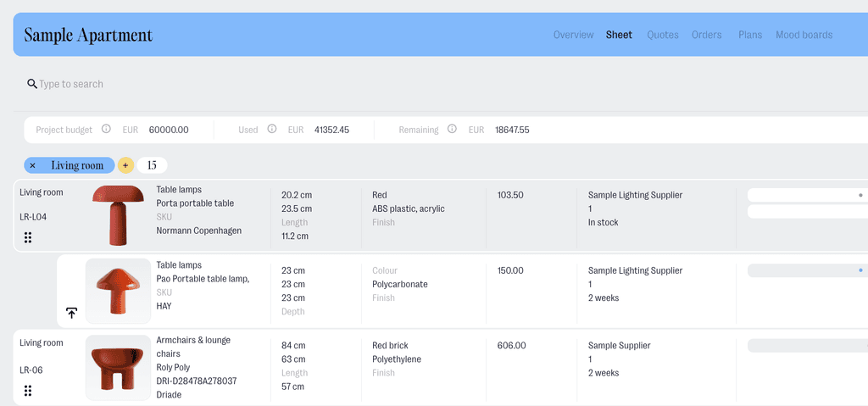Remove Living room filter with x icon
The width and height of the screenshot is (868, 406).
33,165
